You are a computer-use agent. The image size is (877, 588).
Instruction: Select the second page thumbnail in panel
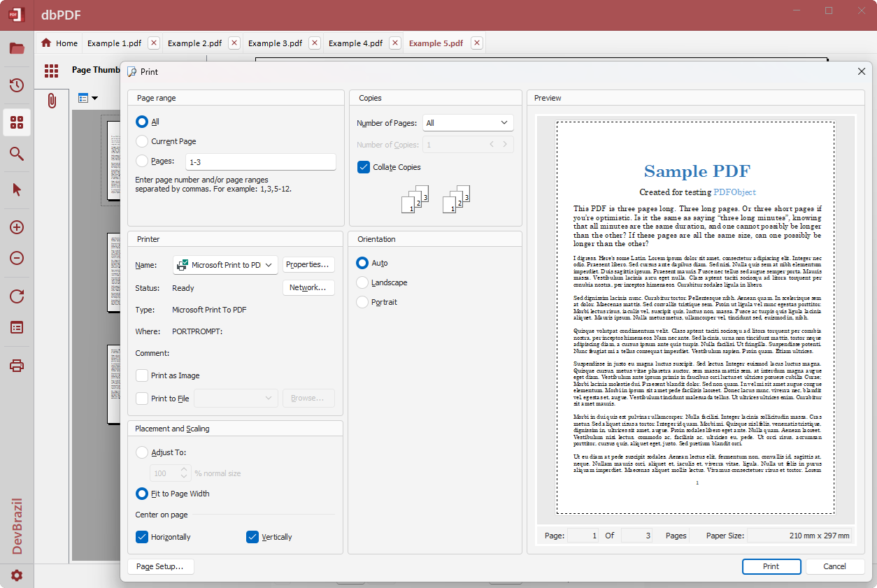(x=115, y=273)
